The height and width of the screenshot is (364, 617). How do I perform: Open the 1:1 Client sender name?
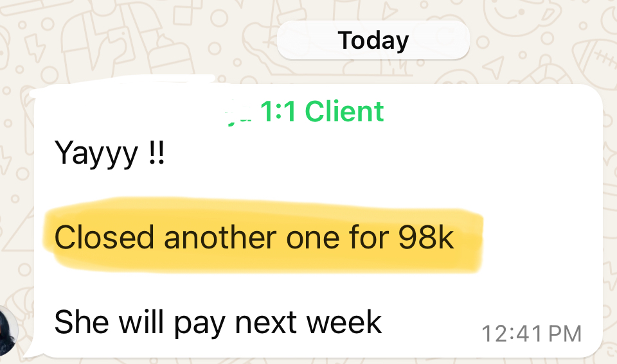pos(322,111)
